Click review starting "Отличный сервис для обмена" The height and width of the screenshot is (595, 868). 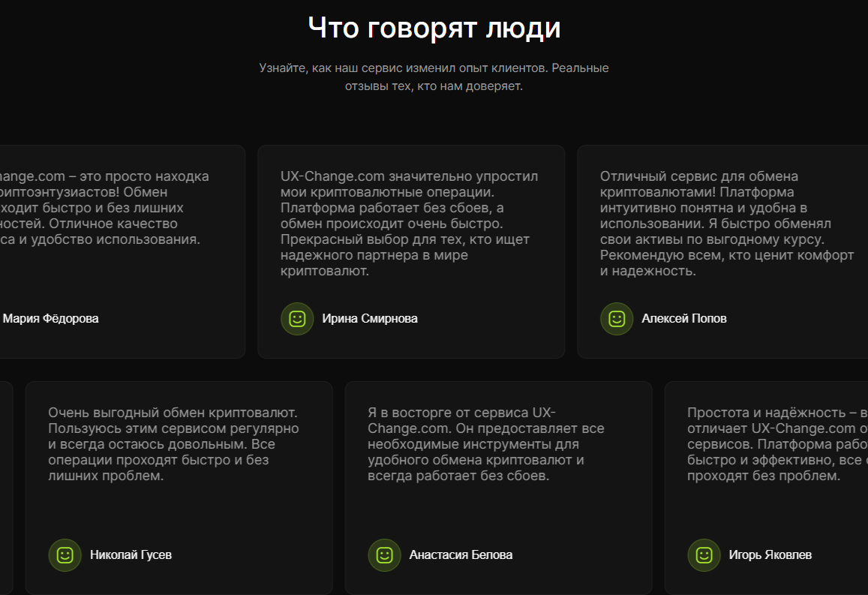[726, 224]
